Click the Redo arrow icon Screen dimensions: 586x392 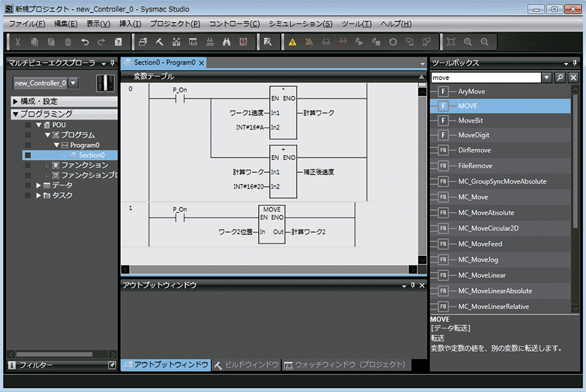(101, 42)
